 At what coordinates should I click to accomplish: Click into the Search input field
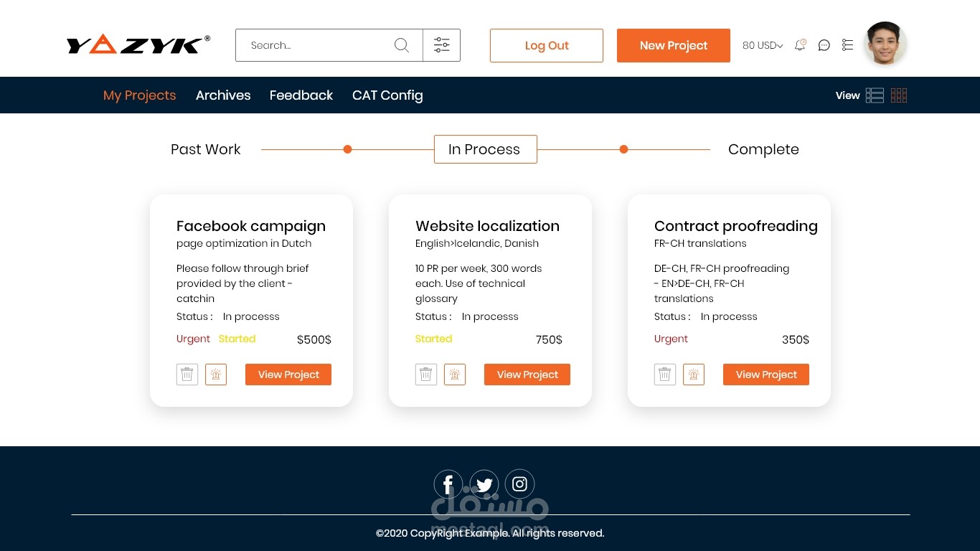[316, 45]
